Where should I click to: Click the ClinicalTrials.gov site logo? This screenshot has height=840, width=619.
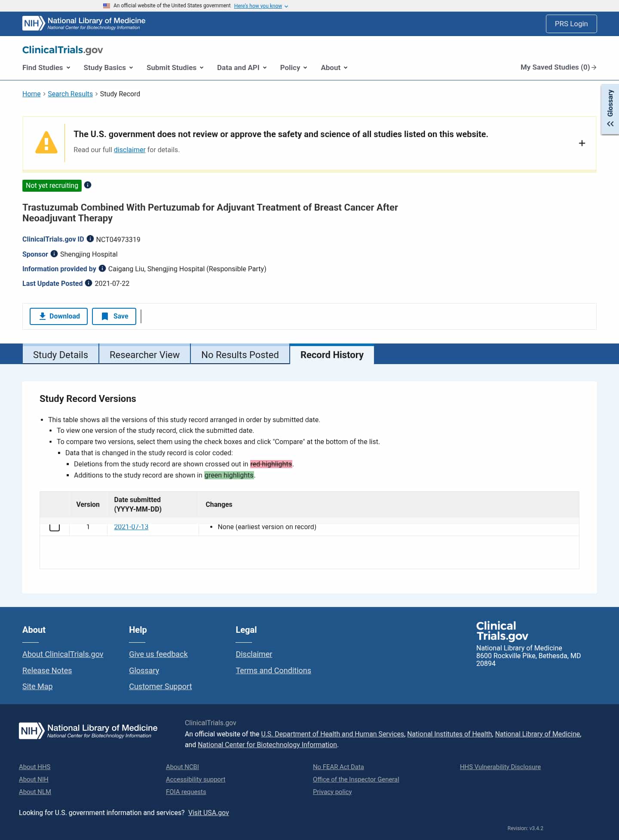tap(63, 50)
